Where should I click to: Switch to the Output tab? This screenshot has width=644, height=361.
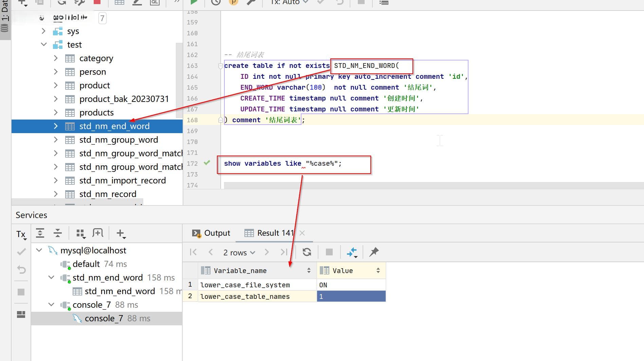coord(211,233)
